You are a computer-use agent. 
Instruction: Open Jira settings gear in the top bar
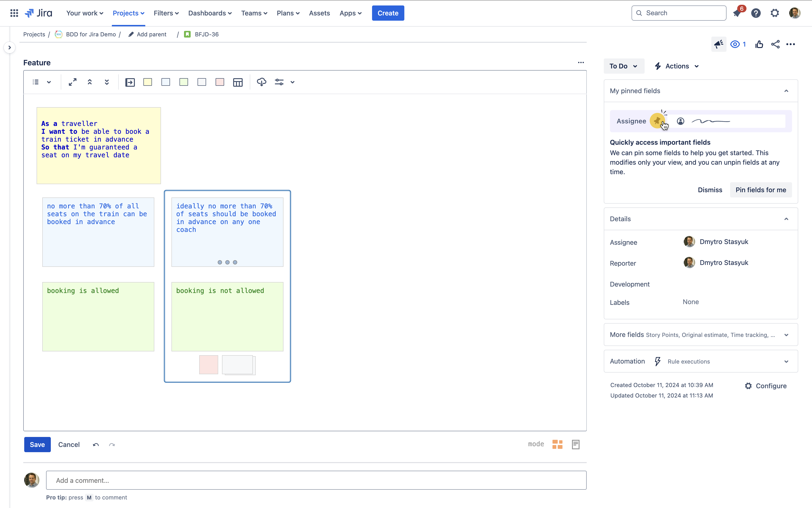point(775,13)
